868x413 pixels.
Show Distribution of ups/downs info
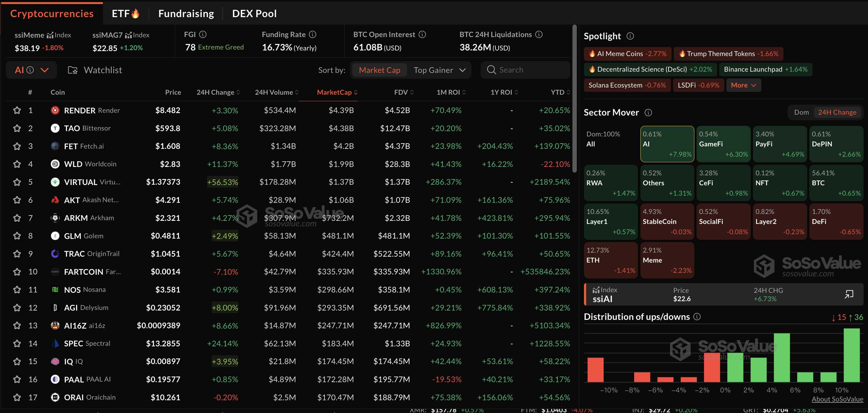click(x=697, y=317)
